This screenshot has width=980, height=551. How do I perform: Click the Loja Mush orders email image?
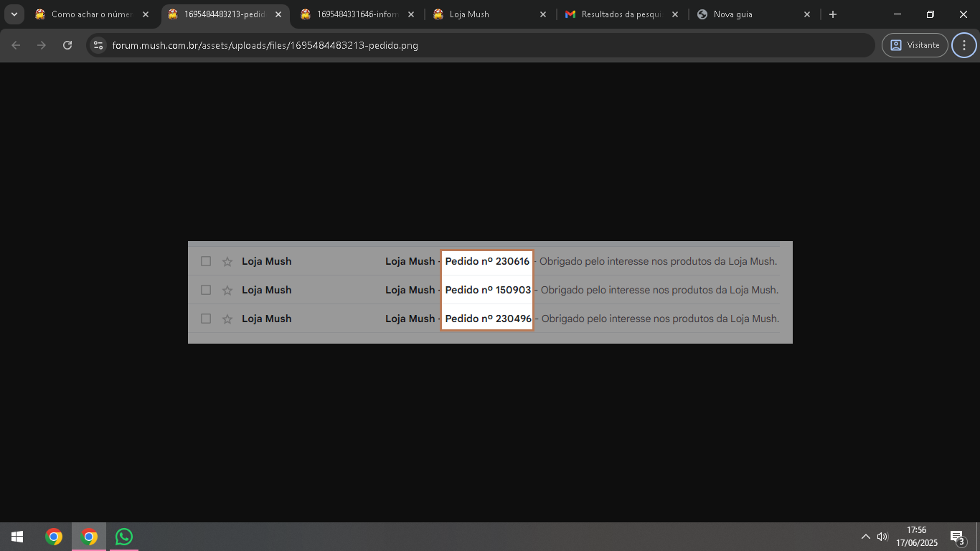490,292
